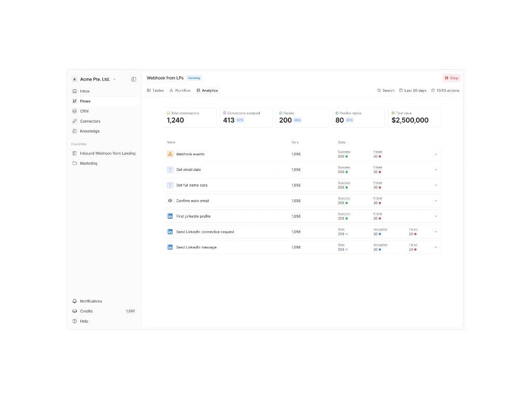
Task: Click the Inbox tray icon
Action: tap(75, 91)
